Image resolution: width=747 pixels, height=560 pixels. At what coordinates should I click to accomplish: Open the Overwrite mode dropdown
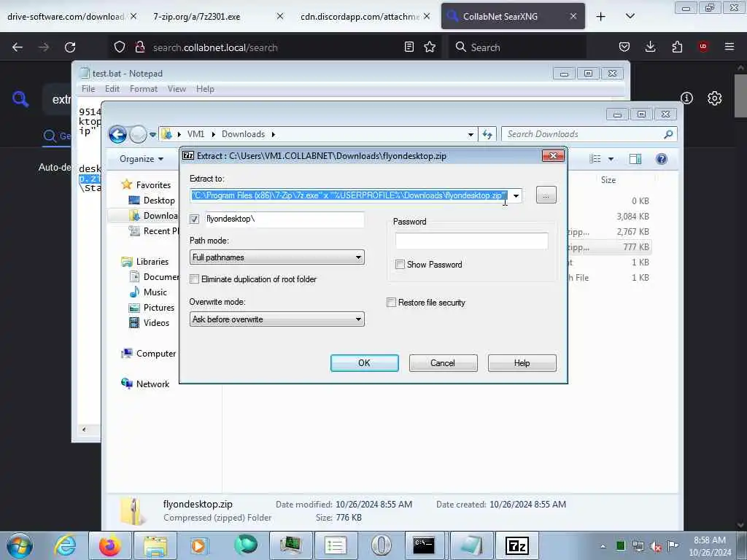click(x=276, y=319)
